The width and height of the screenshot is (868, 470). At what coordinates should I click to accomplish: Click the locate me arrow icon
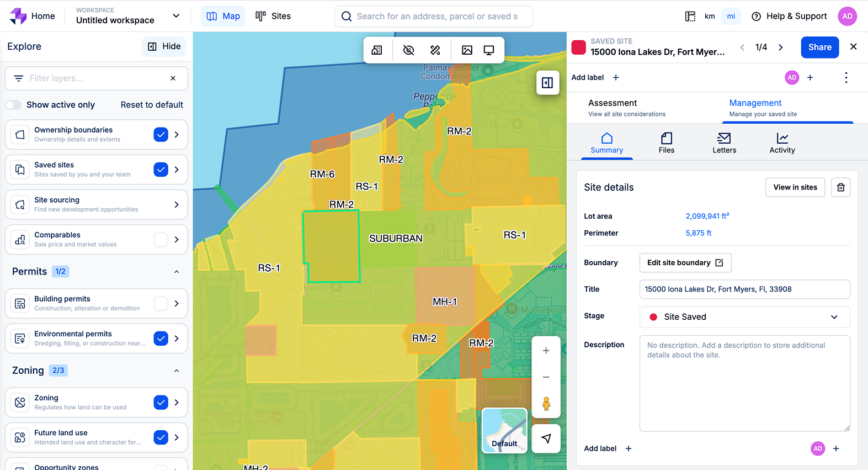(546, 439)
